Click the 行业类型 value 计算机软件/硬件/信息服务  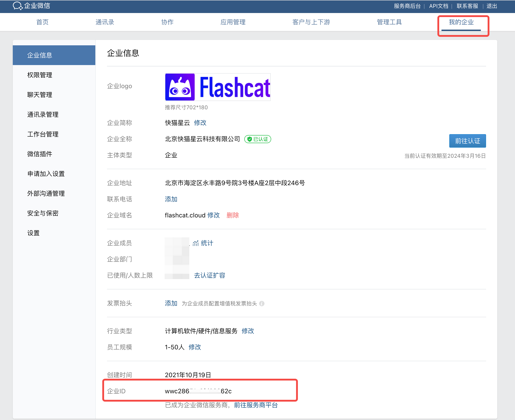[201, 331]
